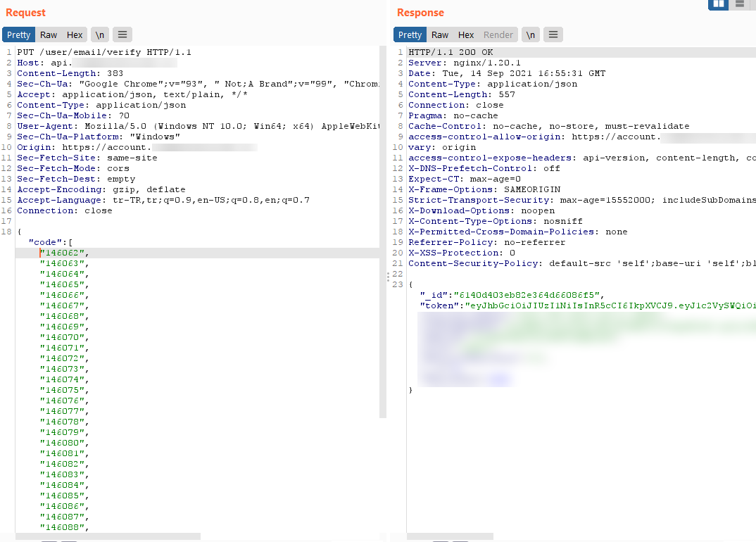Open the Request panel hamburger options menu

[122, 34]
